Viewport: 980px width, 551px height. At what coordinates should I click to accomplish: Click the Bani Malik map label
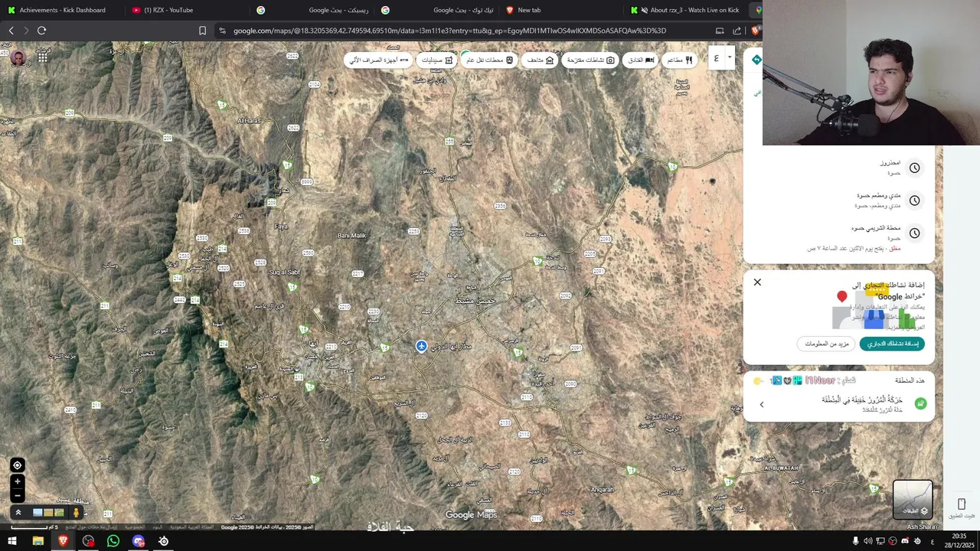coord(351,236)
